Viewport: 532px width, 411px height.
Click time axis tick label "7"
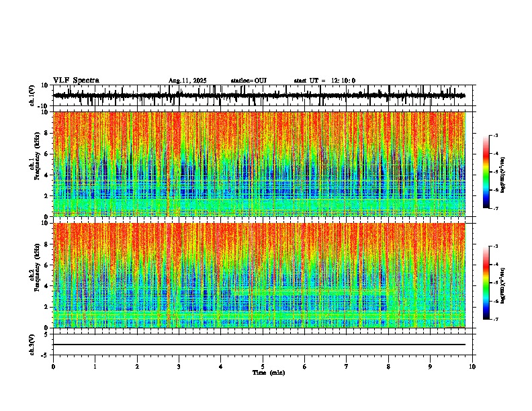coord(347,367)
